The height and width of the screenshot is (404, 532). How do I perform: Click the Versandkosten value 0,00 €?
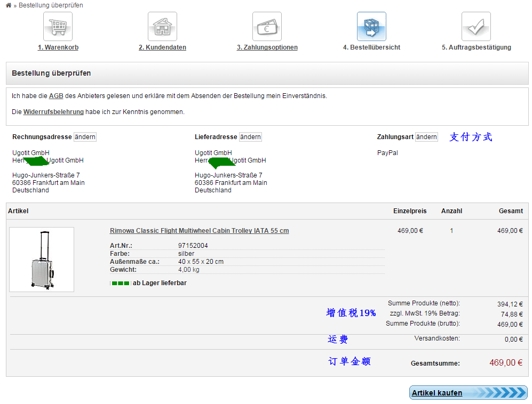tap(514, 340)
